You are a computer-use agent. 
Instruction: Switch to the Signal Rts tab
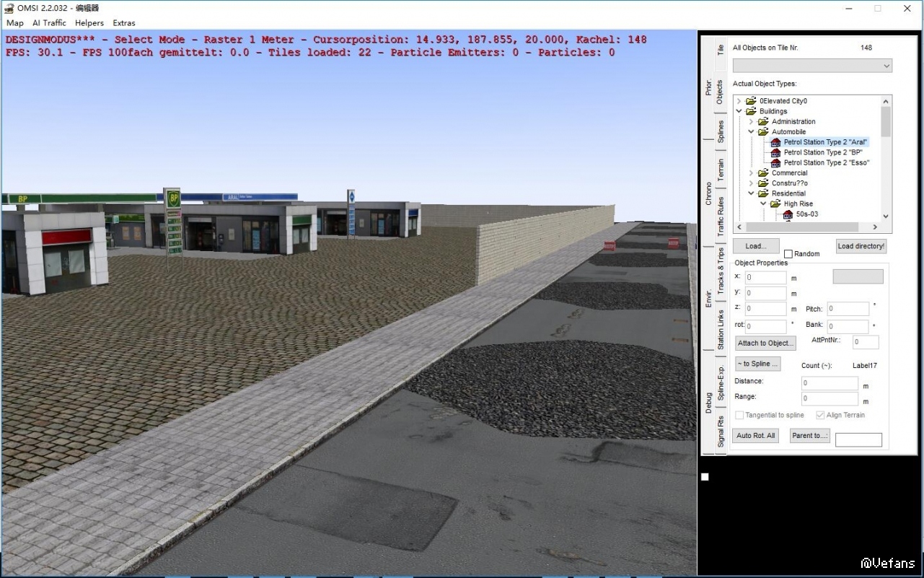tap(720, 432)
